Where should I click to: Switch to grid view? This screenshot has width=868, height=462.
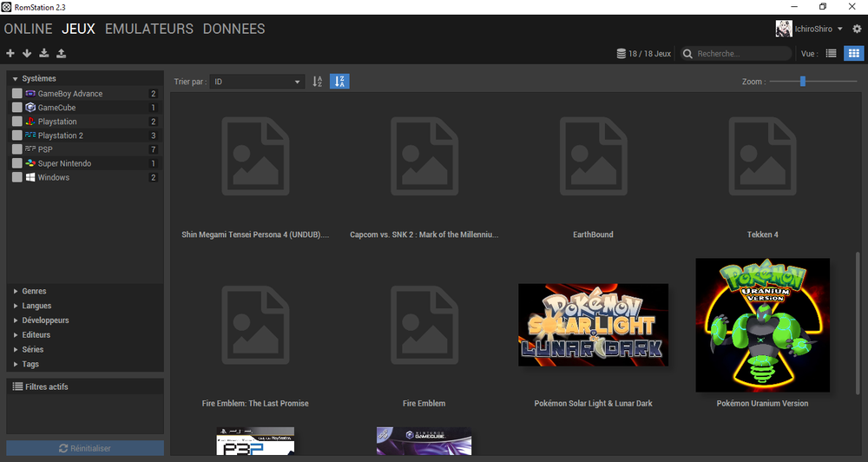[853, 53]
